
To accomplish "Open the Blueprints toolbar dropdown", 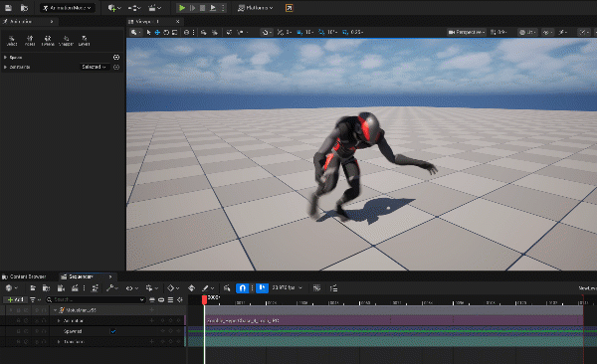I will coord(134,8).
